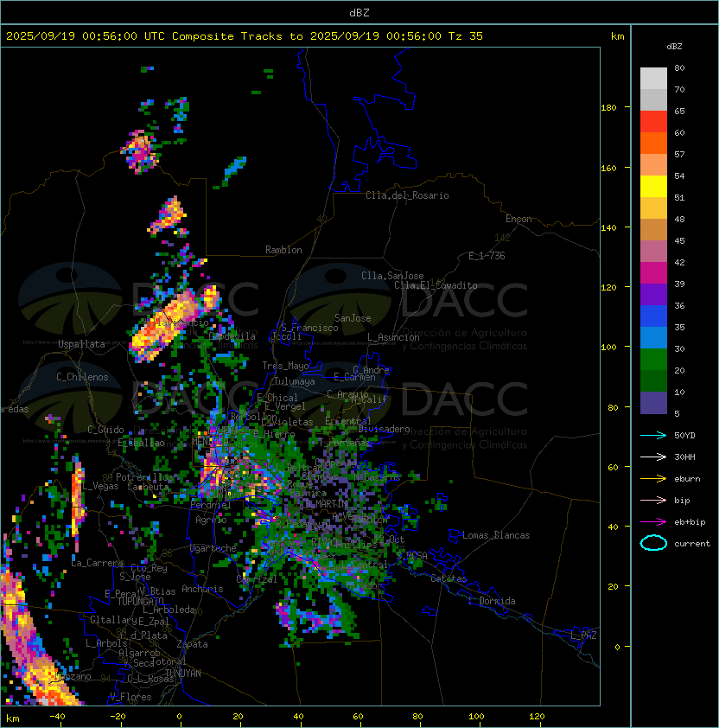Click the 'Potrerillos' map label
This screenshot has height=728, width=719.
(x=144, y=477)
